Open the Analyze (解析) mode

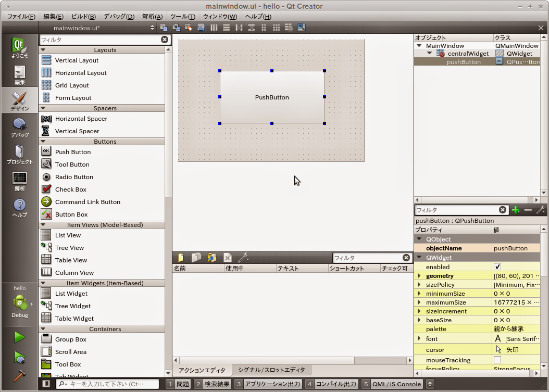click(20, 181)
